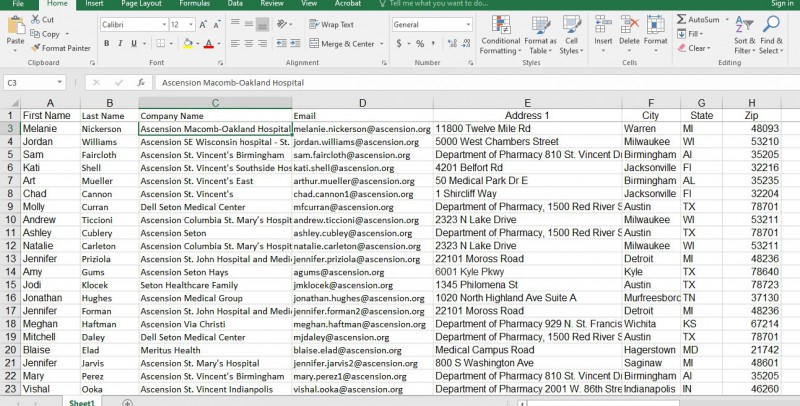Click the Cut scissors icon

click(35, 19)
